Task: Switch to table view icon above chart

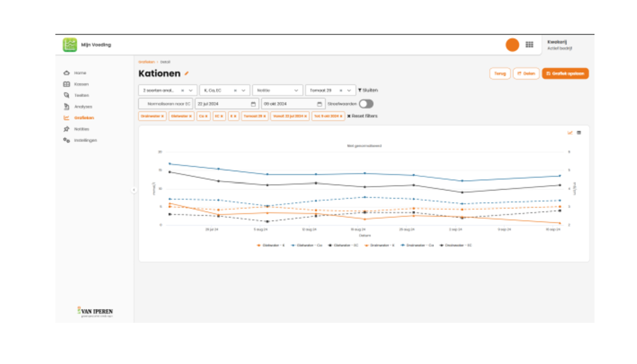Action: coord(579,133)
